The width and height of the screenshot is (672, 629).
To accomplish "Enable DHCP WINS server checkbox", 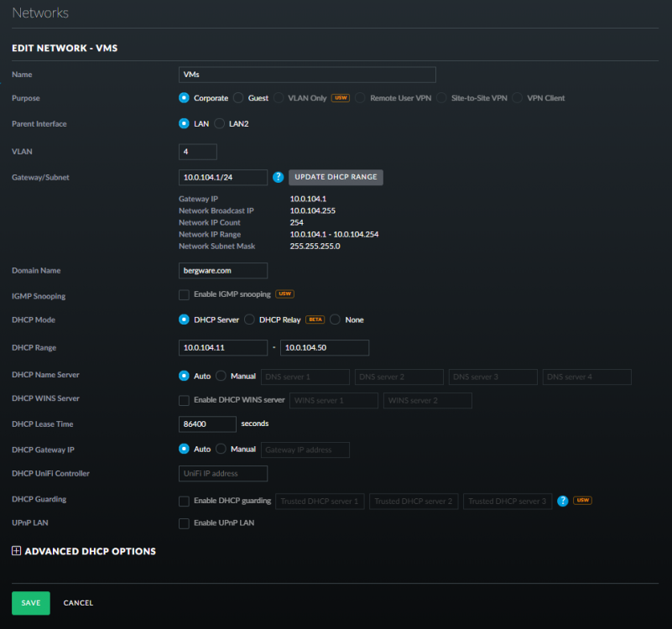I will pos(184,400).
